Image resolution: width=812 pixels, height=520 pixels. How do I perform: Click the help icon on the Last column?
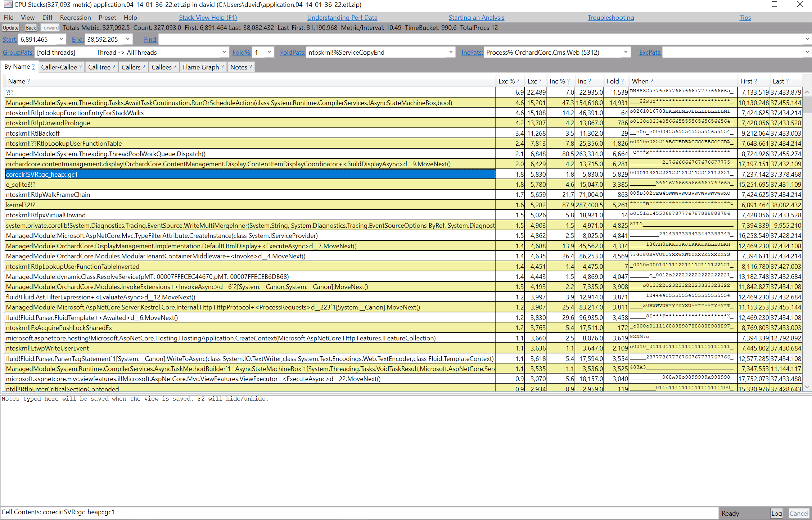pyautogui.click(x=787, y=82)
